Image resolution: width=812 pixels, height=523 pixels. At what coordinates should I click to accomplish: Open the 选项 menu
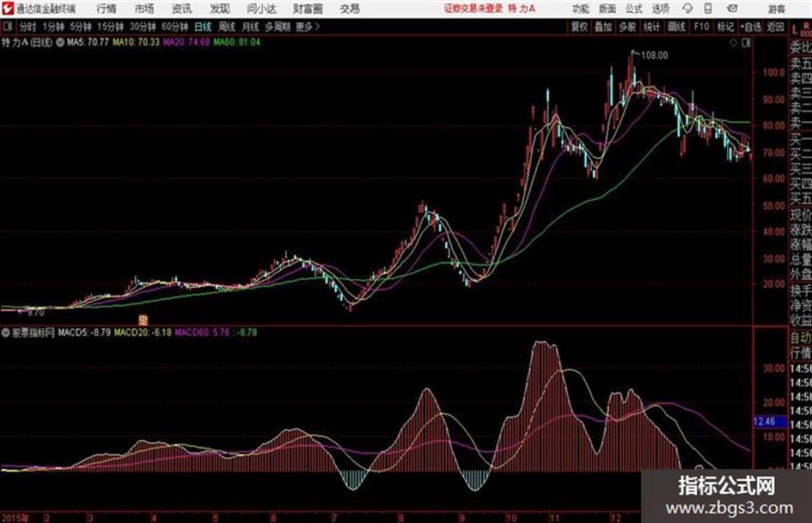point(660,9)
